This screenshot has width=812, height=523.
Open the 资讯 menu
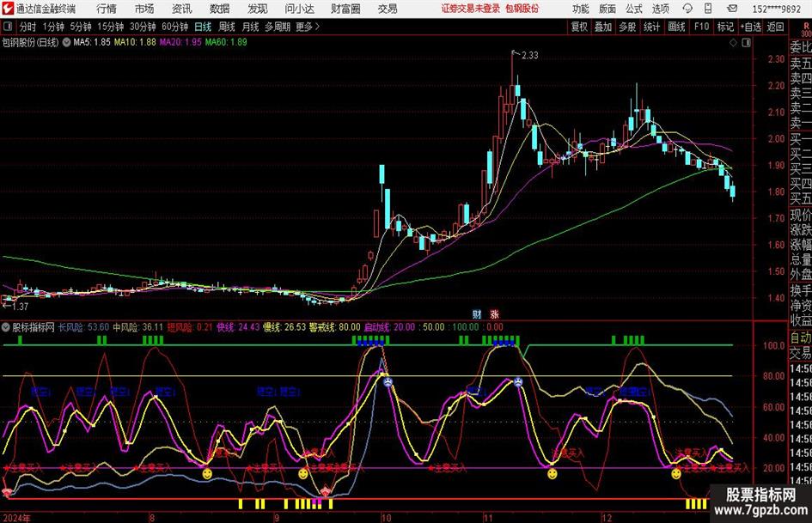pyautogui.click(x=182, y=9)
